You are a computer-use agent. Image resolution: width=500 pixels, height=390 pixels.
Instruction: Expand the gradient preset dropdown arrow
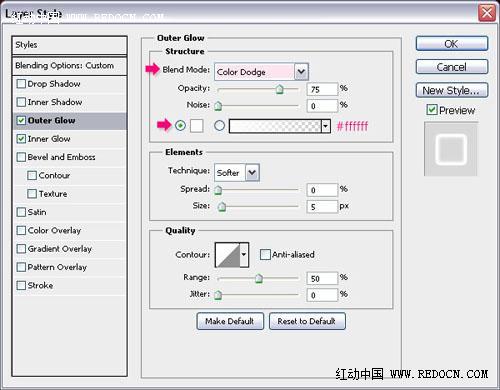[x=326, y=126]
